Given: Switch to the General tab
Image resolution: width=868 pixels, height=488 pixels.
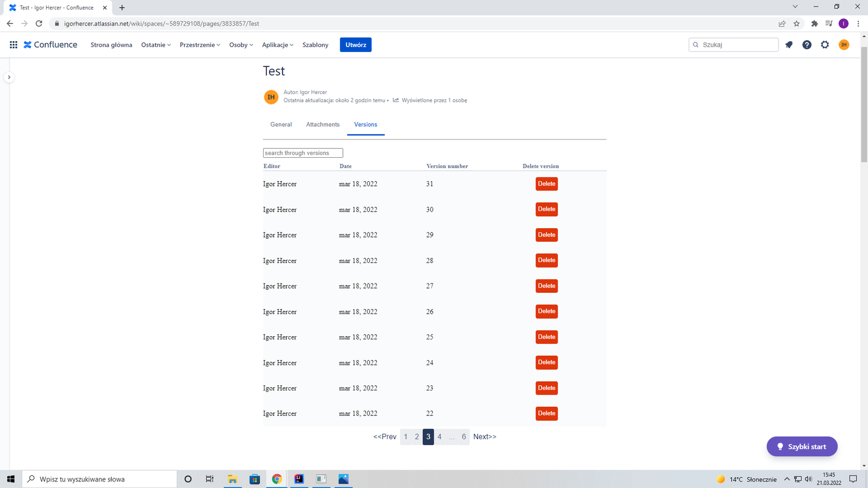Looking at the screenshot, I should point(281,125).
